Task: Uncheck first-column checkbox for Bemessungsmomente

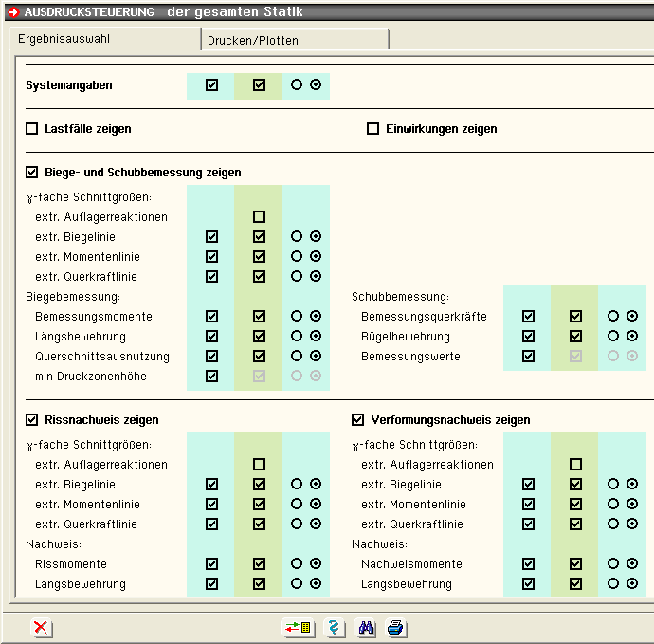Action: pyautogui.click(x=211, y=317)
